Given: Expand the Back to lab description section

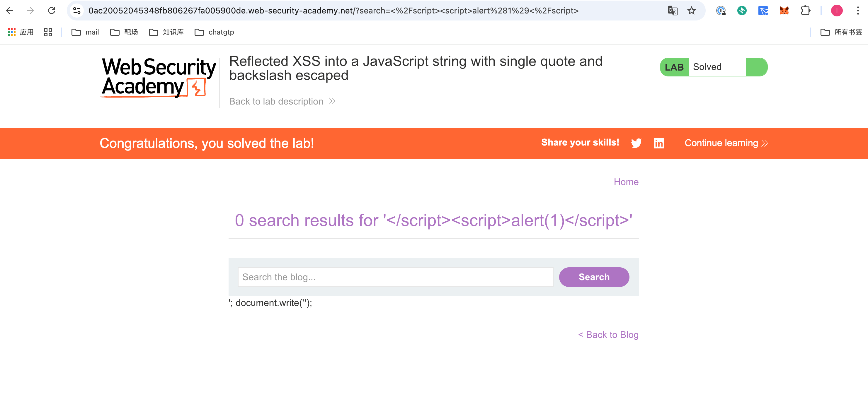Looking at the screenshot, I should 282,101.
